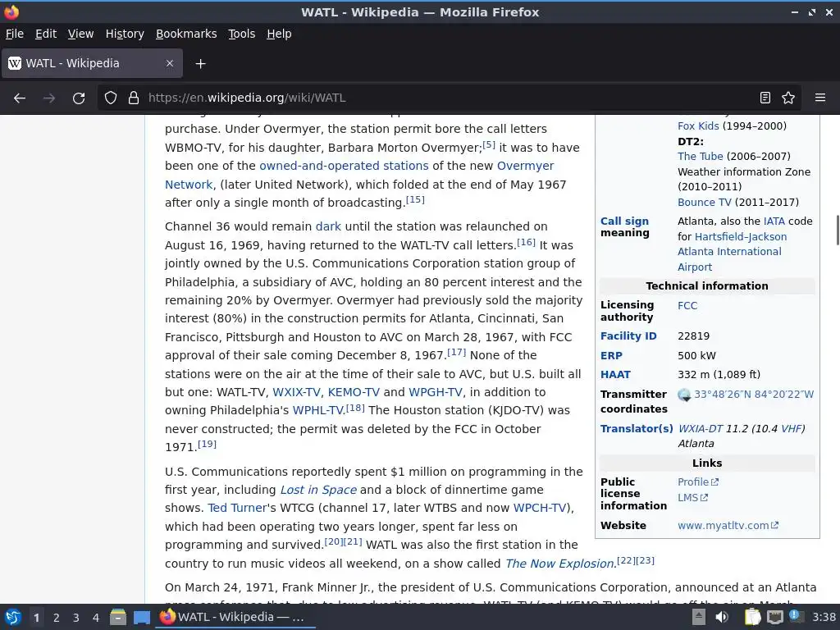Open coordinates 33°48′26″N 84°20′22″W

pyautogui.click(x=754, y=395)
